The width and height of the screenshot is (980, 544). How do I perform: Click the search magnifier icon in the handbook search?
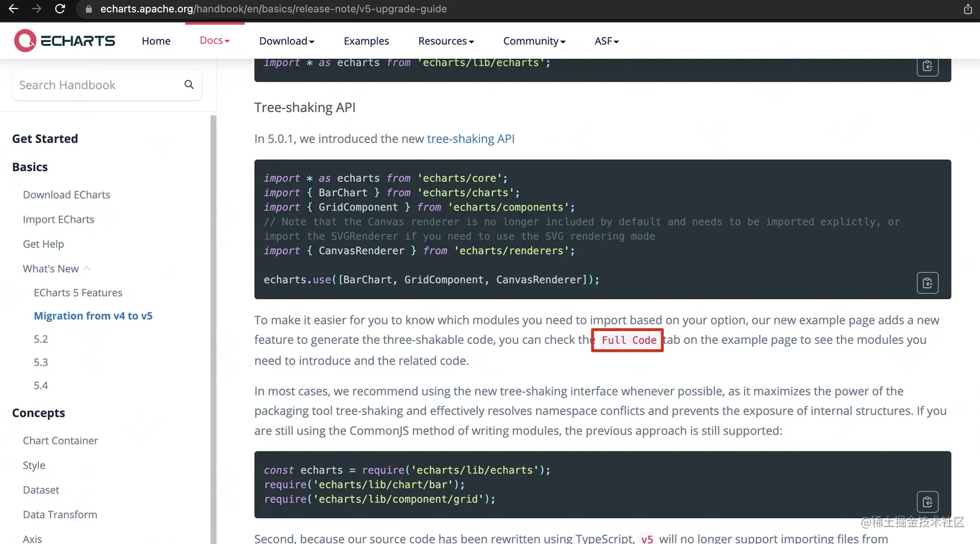tap(189, 85)
